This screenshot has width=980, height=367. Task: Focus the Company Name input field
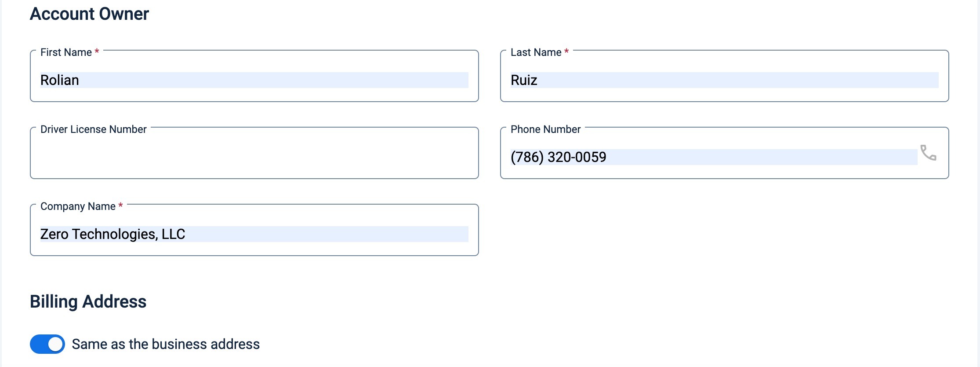tap(254, 230)
